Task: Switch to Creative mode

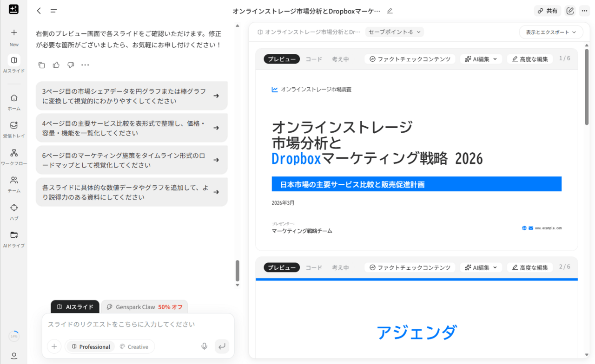Action: click(x=134, y=346)
